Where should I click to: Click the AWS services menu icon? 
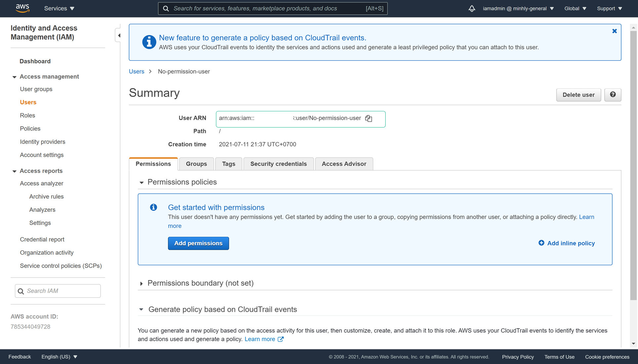click(x=60, y=8)
